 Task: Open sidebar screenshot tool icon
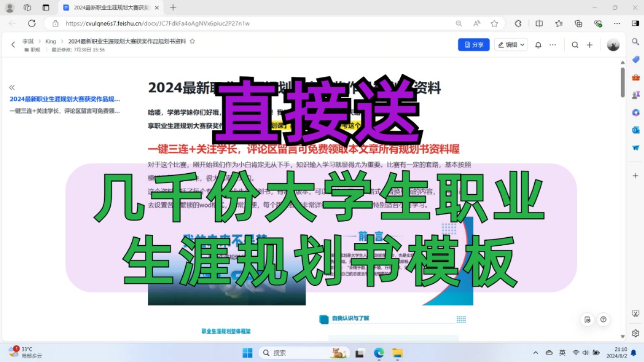point(635,314)
